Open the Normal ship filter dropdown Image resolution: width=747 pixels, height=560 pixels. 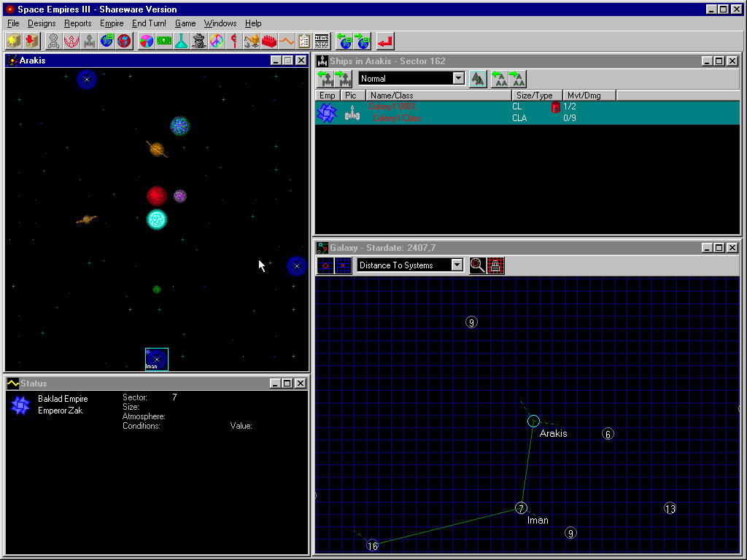(458, 79)
